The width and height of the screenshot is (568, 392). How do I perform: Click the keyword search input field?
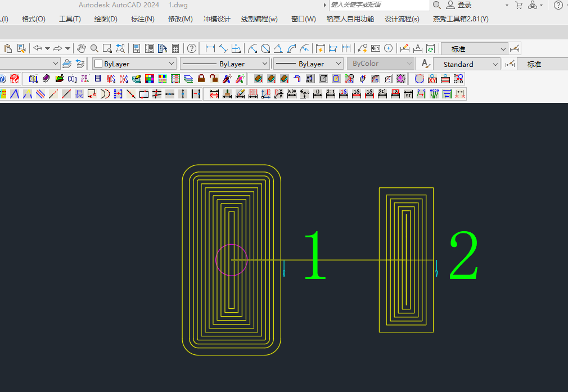click(379, 5)
